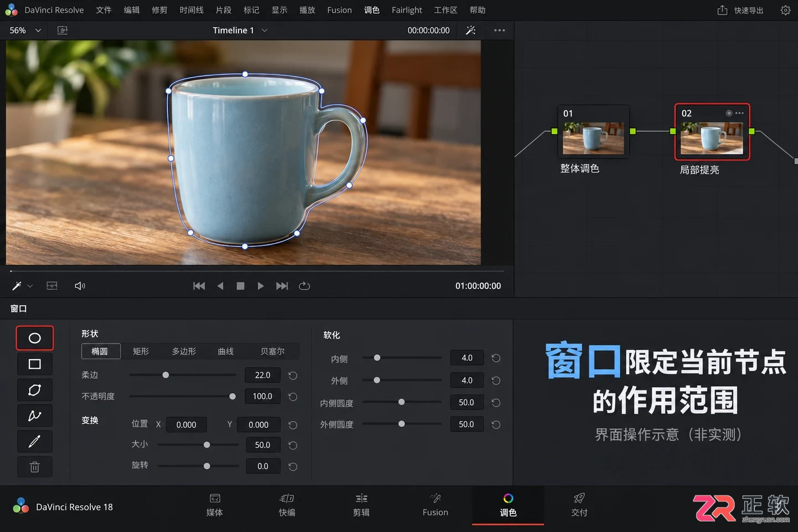Reset the 内侧 softness value
The image size is (798, 532).
(x=496, y=358)
